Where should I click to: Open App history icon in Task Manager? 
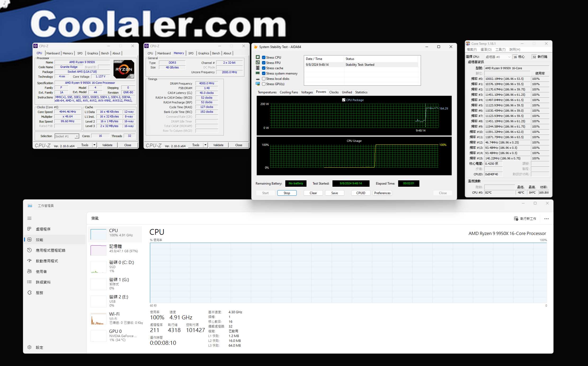coord(29,250)
